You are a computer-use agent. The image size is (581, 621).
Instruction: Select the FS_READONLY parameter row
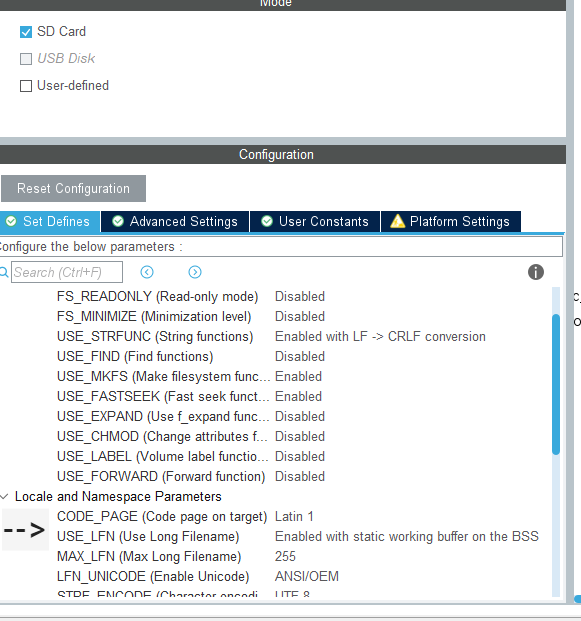(158, 297)
